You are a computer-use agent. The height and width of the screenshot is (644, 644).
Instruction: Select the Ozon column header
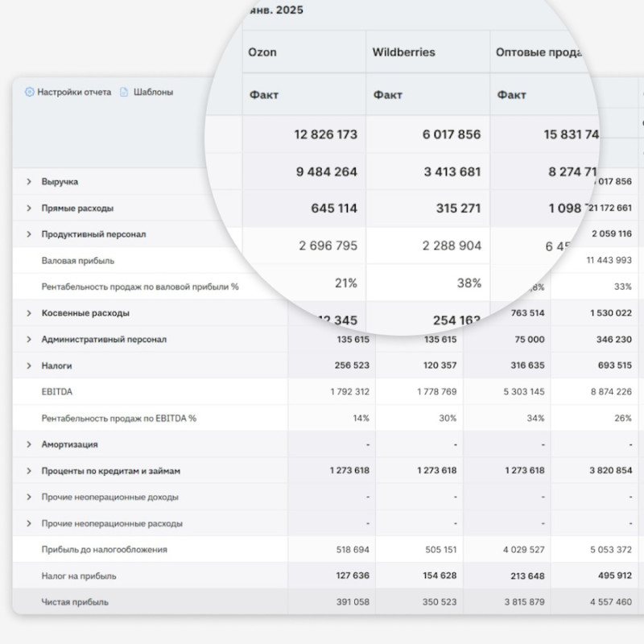[262, 52]
